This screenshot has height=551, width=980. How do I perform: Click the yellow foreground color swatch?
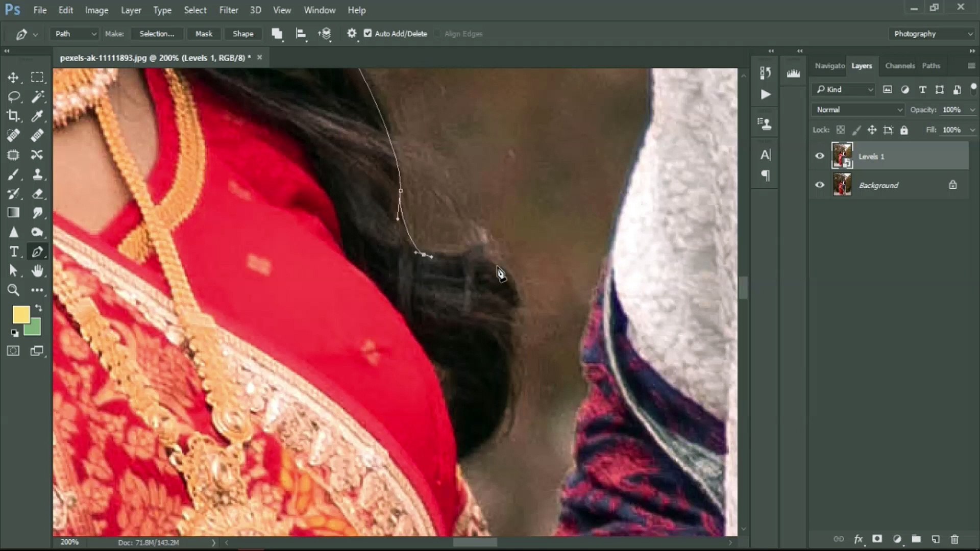pos(21,314)
